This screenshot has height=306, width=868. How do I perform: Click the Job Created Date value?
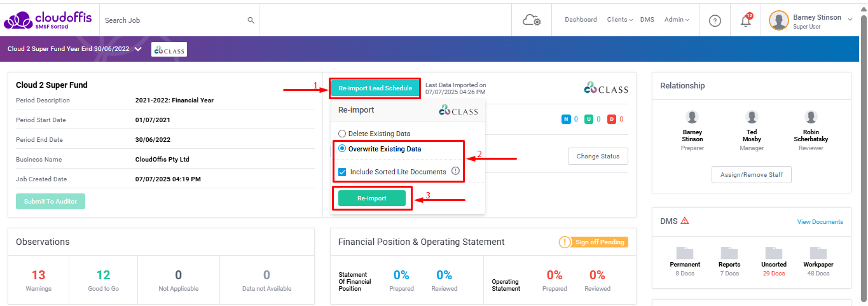(x=168, y=179)
